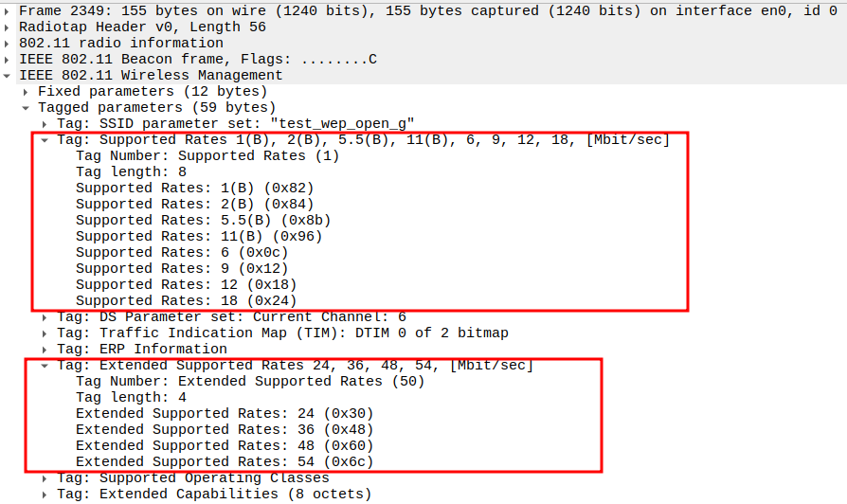The height and width of the screenshot is (504, 847).
Task: Collapse the Extended Supported Rates tag arrow
Action: coord(45,365)
